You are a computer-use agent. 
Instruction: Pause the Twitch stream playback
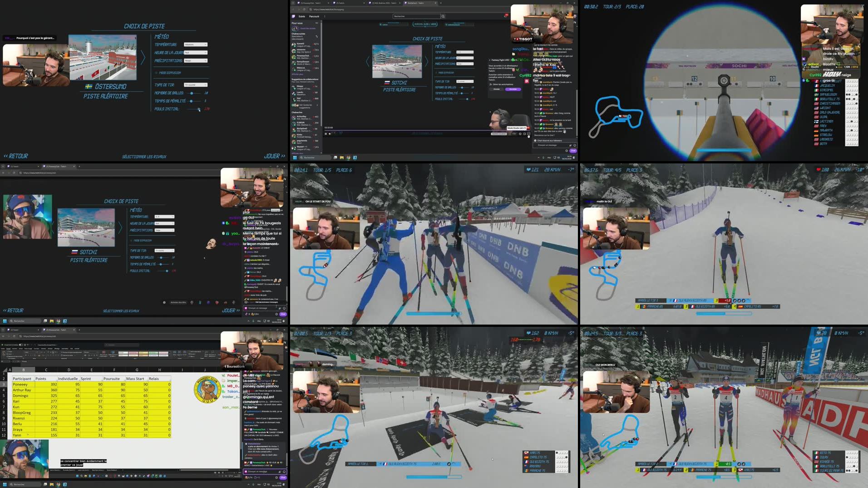tap(325, 134)
